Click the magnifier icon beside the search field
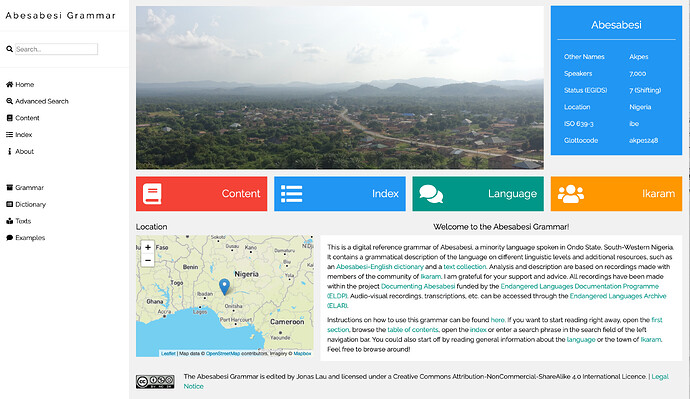This screenshot has height=399, width=690. (9, 49)
